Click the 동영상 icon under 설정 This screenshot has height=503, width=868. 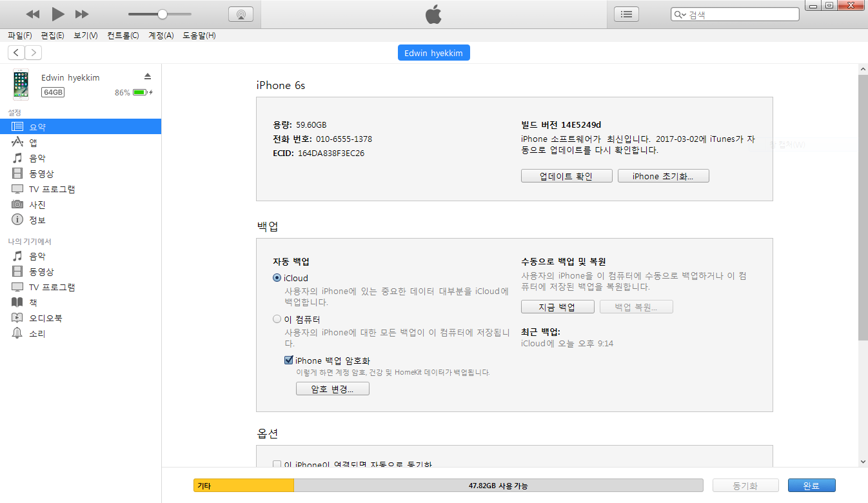point(17,173)
